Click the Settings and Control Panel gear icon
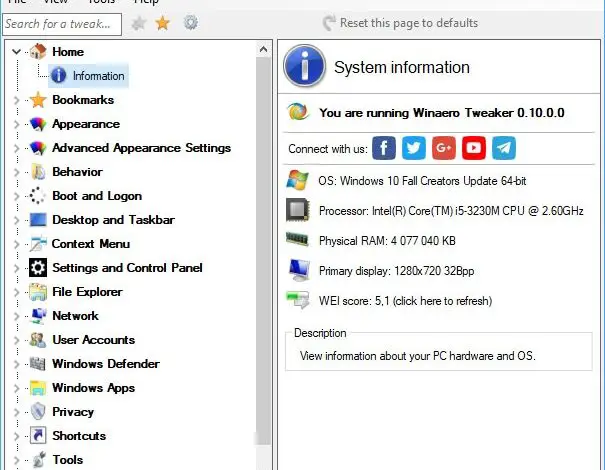This screenshot has height=470, width=605. 38,267
